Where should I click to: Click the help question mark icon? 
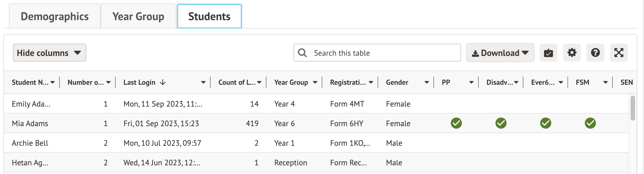[x=595, y=53]
